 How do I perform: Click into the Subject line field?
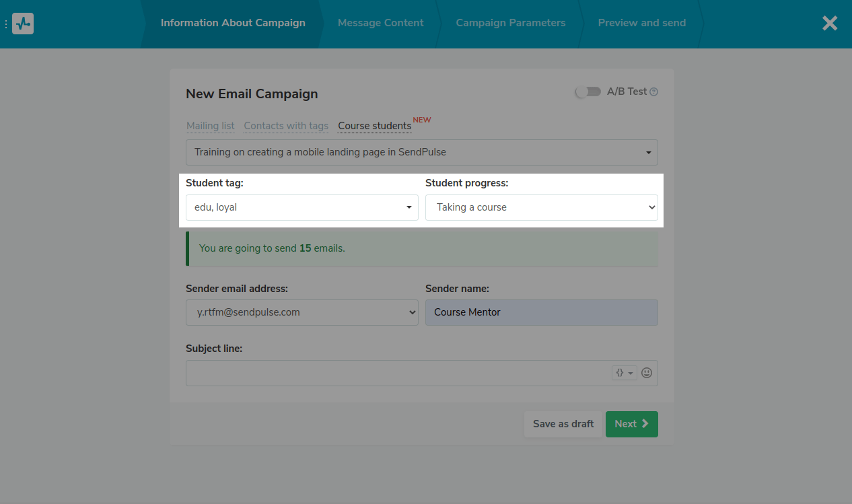tap(397, 373)
